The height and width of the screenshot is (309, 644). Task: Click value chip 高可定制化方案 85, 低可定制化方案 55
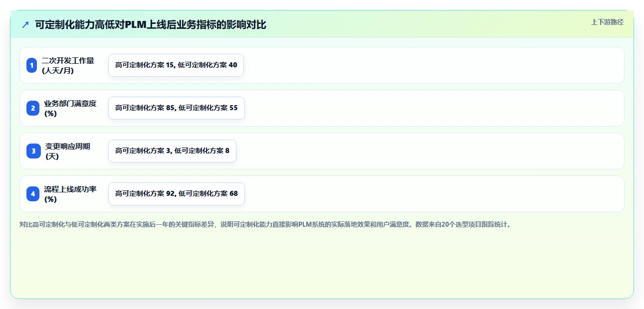177,108
